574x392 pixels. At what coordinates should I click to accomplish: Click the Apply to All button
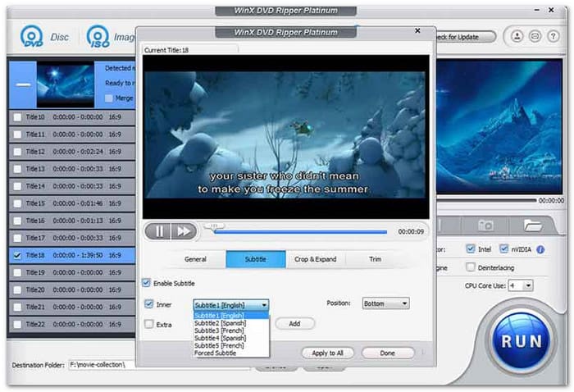click(x=328, y=353)
